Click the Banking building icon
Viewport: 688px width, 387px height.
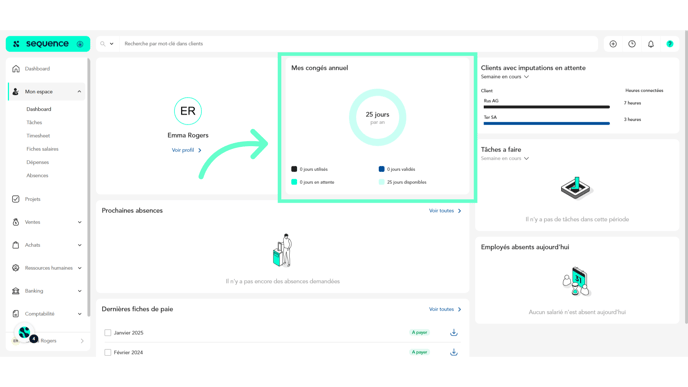[x=16, y=290]
